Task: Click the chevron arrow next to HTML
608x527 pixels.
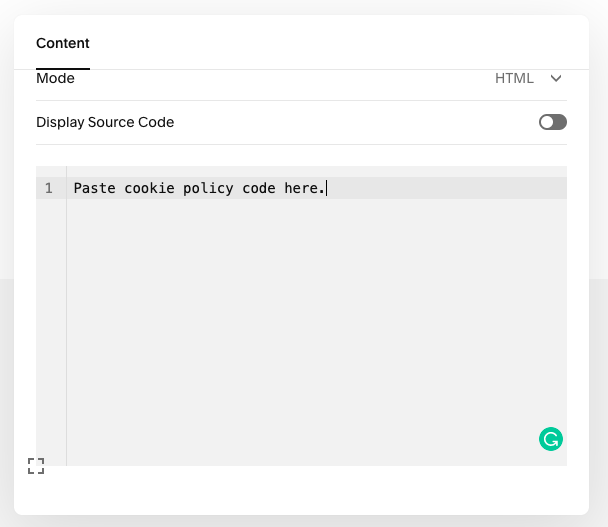Action: coord(556,79)
